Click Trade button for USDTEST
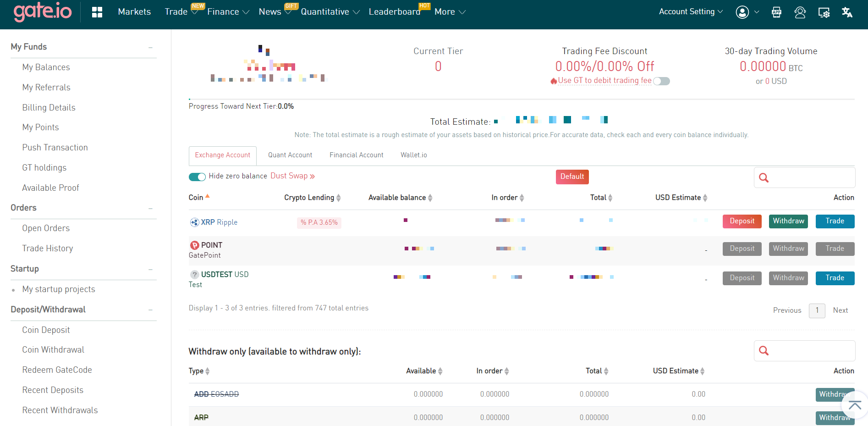Image resolution: width=868 pixels, height=426 pixels. pyautogui.click(x=835, y=278)
